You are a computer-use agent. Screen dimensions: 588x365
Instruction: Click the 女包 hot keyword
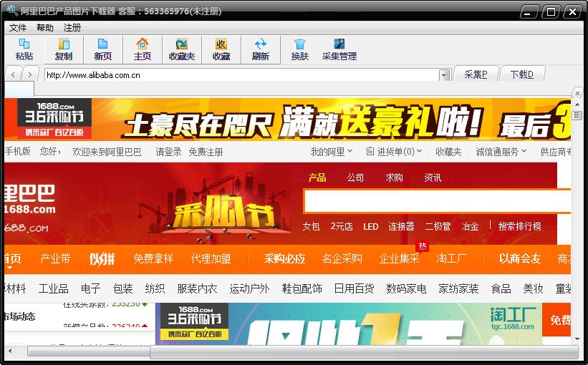click(x=312, y=226)
